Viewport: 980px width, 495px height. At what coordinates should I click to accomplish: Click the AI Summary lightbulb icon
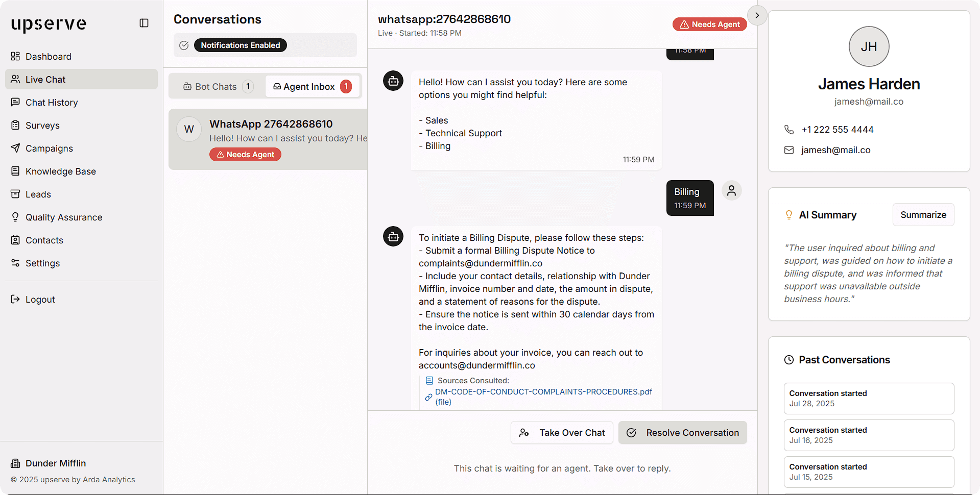pos(788,215)
